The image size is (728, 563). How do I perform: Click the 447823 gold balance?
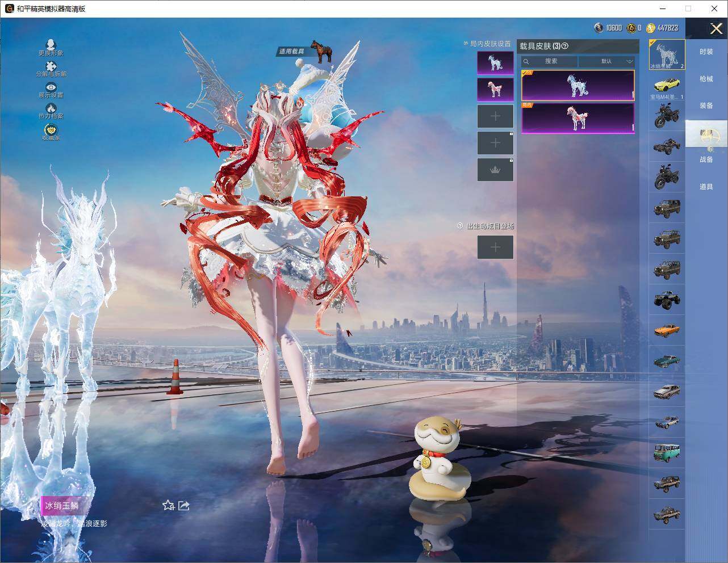pyautogui.click(x=668, y=28)
